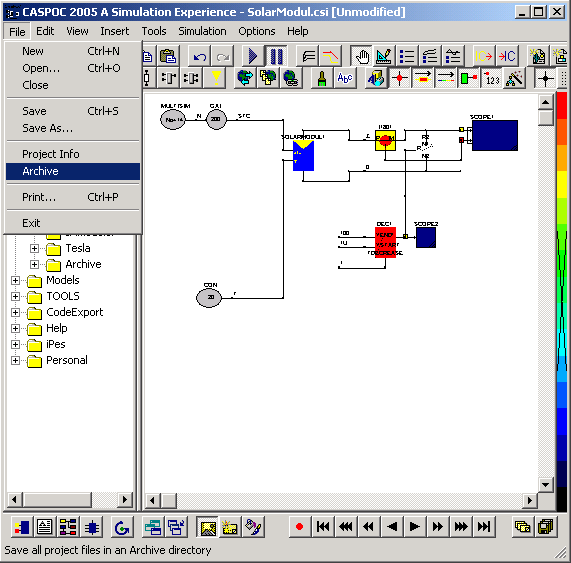This screenshot has height=563, width=571.
Task: Click the black crosshair icon
Action: [545, 78]
